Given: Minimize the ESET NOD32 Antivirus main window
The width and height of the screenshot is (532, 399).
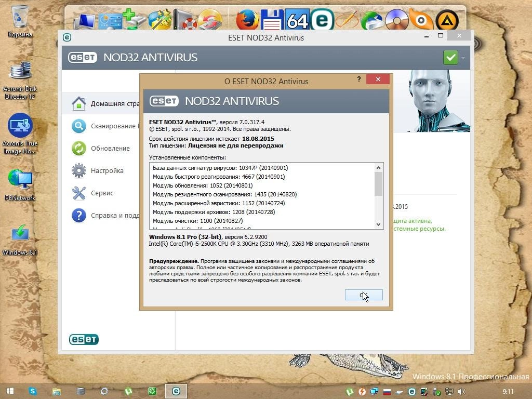Looking at the screenshot, I should (x=427, y=36).
